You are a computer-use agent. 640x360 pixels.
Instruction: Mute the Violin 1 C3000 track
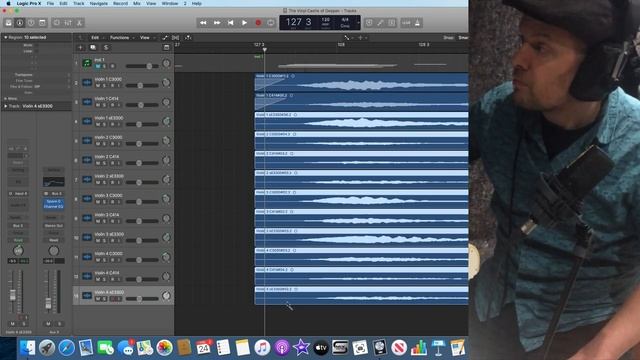(98, 86)
